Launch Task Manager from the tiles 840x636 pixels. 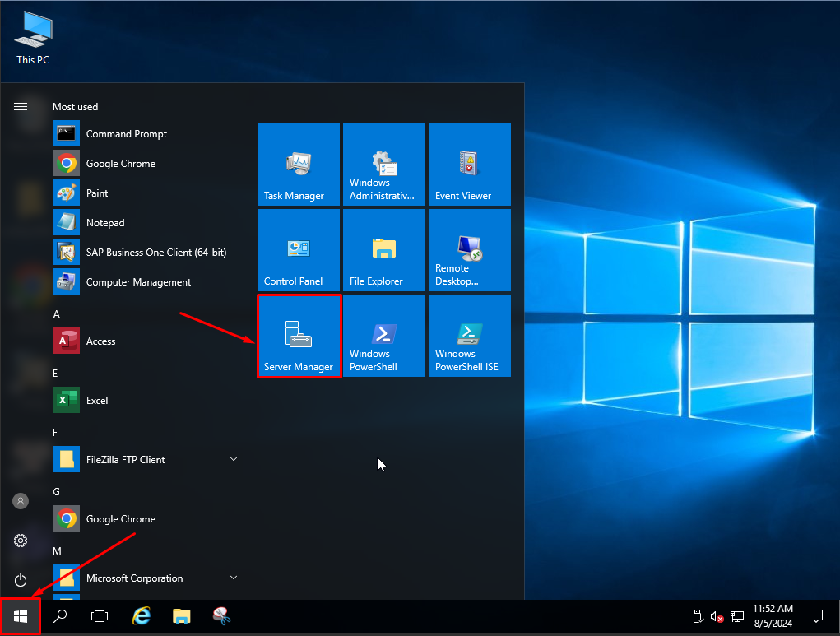pyautogui.click(x=299, y=165)
